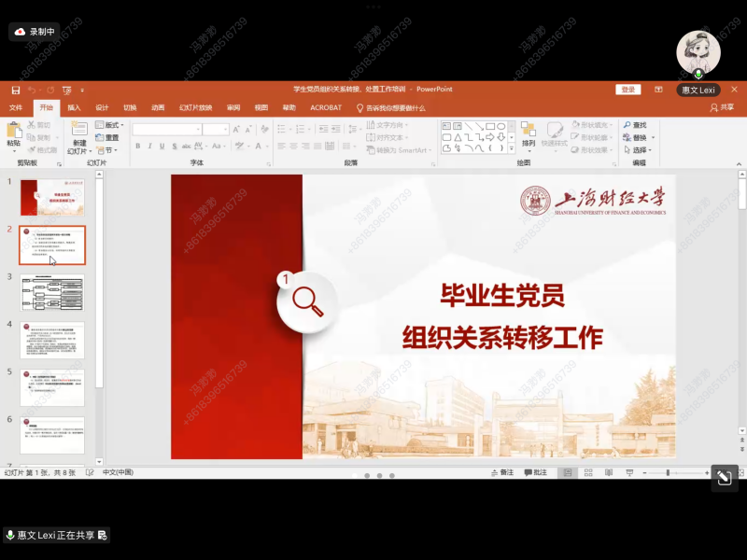Toggle Italic formatting I button
Image resolution: width=747 pixels, height=560 pixels.
[149, 146]
